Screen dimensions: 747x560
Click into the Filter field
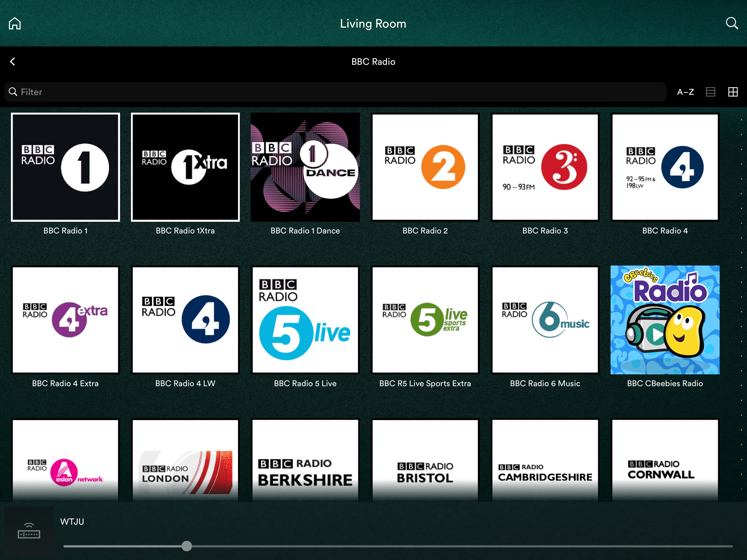[335, 92]
